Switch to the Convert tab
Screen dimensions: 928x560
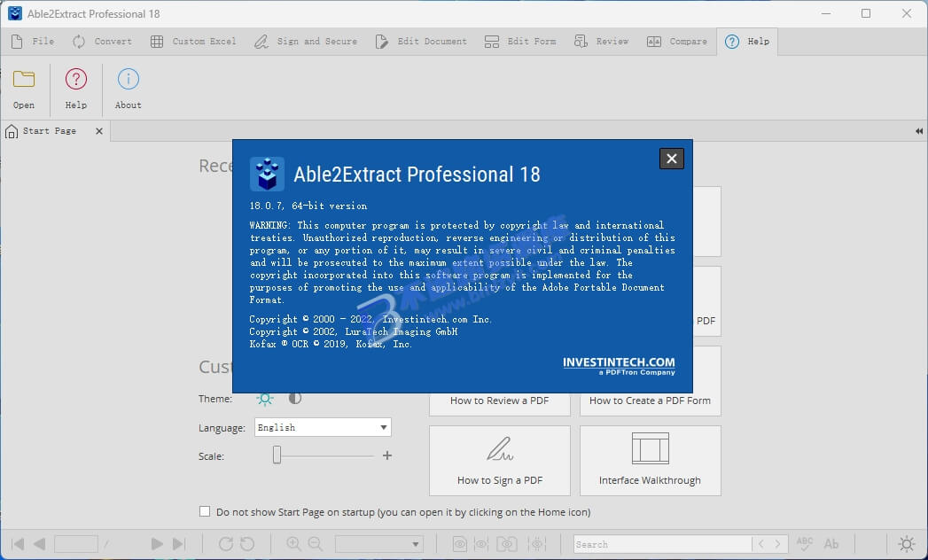coord(102,42)
